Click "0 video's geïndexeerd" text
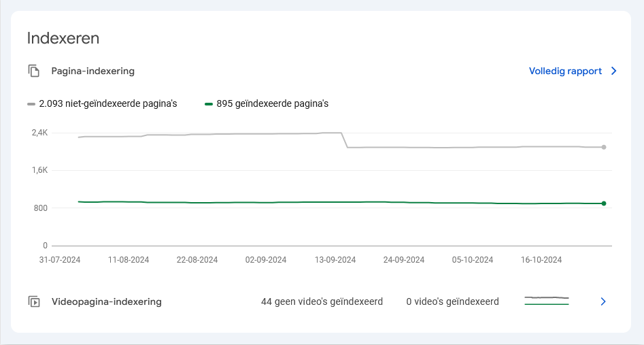644x345 pixels. tap(453, 301)
